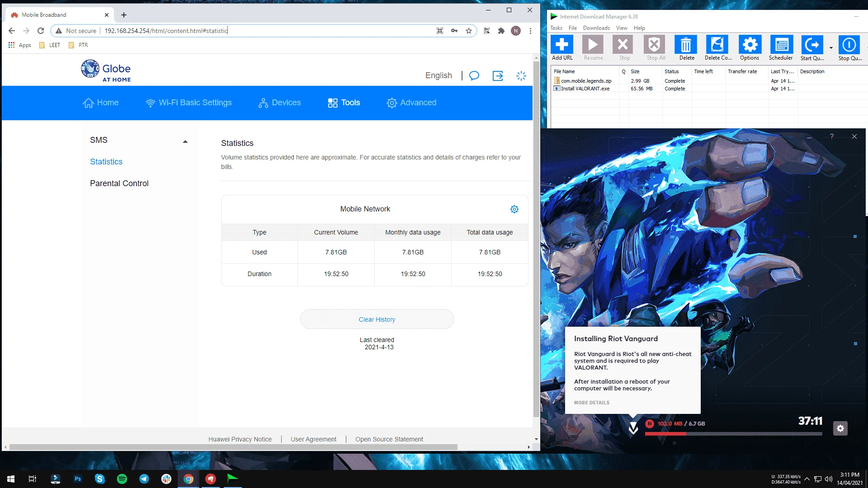Image resolution: width=868 pixels, height=488 pixels.
Task: Click the Chrome page horizontal scrollbar
Action: (233, 447)
